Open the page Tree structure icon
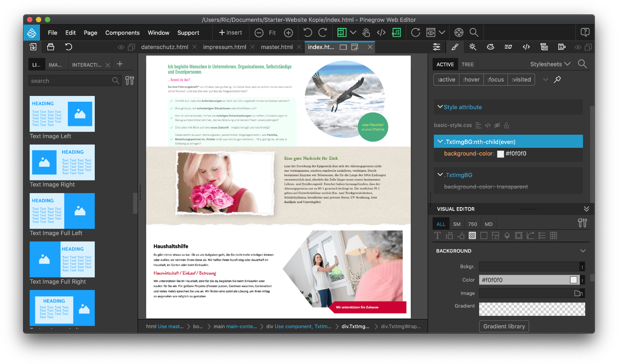This screenshot has width=618, height=364. click(x=544, y=47)
